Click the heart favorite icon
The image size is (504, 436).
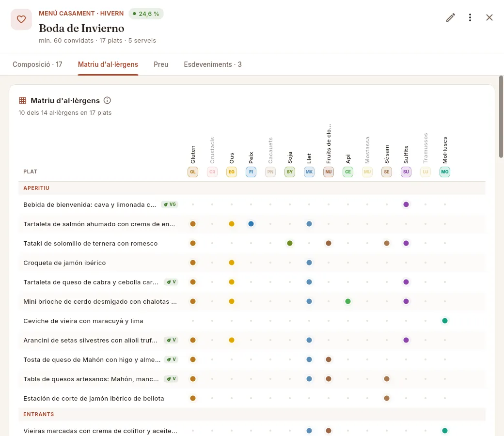tap(21, 19)
